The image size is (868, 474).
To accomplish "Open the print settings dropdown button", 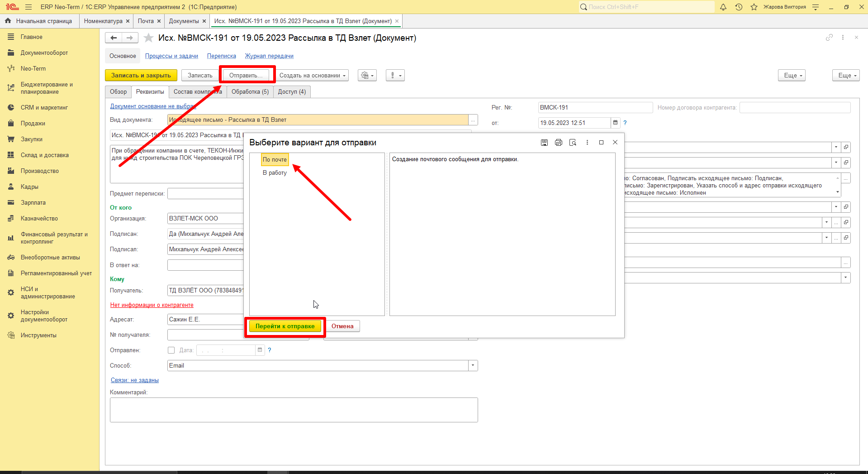I will [367, 76].
